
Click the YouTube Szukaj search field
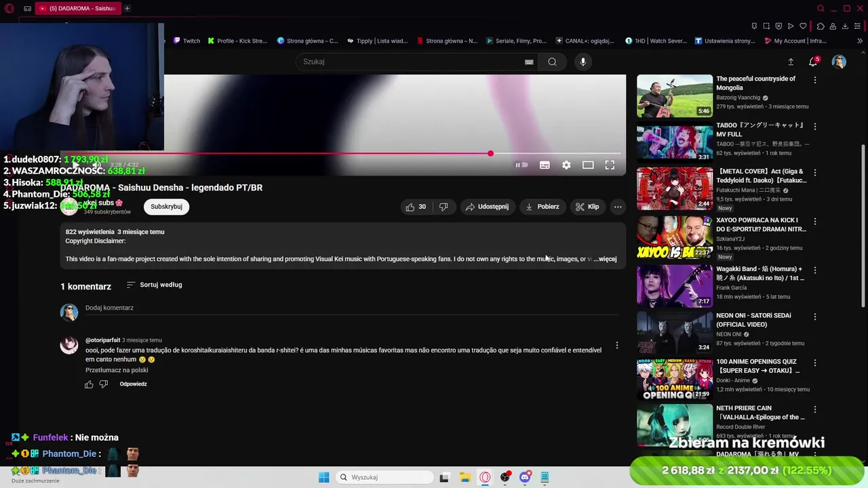[410, 62]
